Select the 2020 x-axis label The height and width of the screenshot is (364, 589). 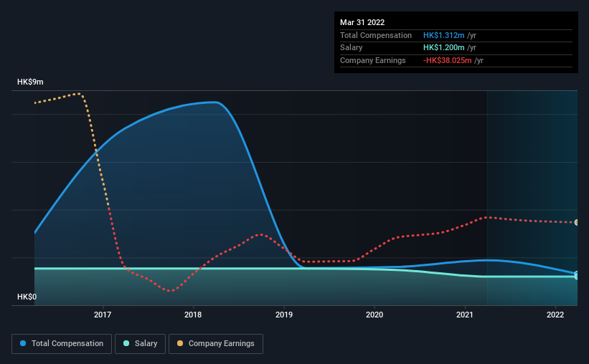374,315
